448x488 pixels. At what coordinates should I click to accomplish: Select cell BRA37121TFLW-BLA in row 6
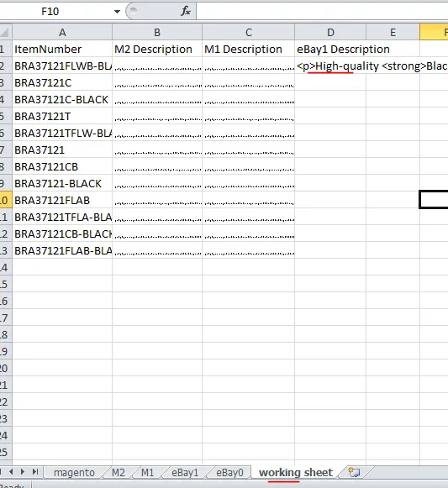[62, 133]
